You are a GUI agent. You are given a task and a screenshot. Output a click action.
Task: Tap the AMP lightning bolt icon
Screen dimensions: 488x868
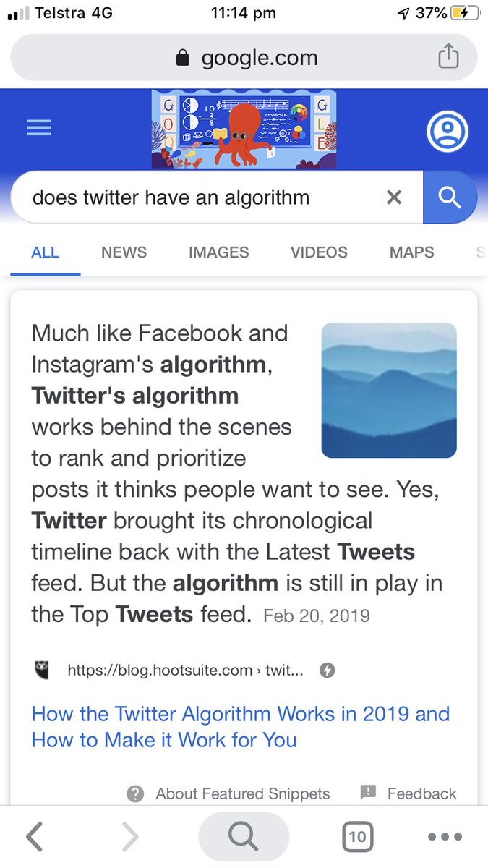coord(328,671)
